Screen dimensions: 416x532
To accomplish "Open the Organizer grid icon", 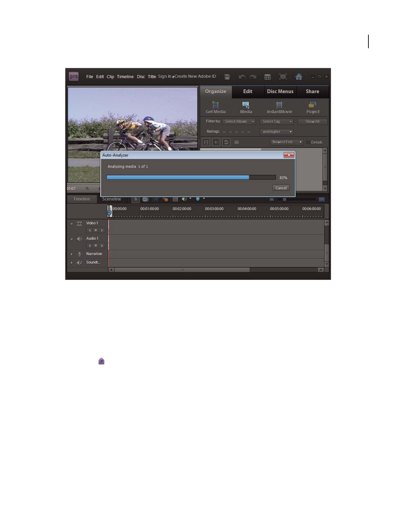I will coord(267,77).
